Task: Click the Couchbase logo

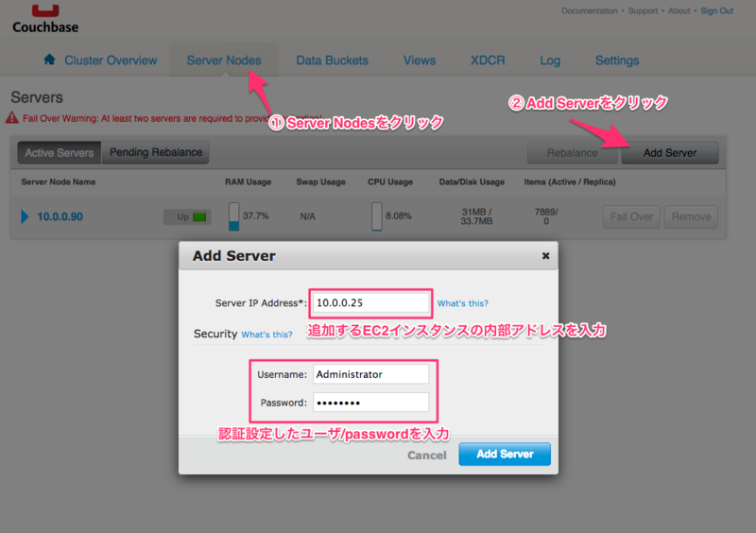Action: 45,18
